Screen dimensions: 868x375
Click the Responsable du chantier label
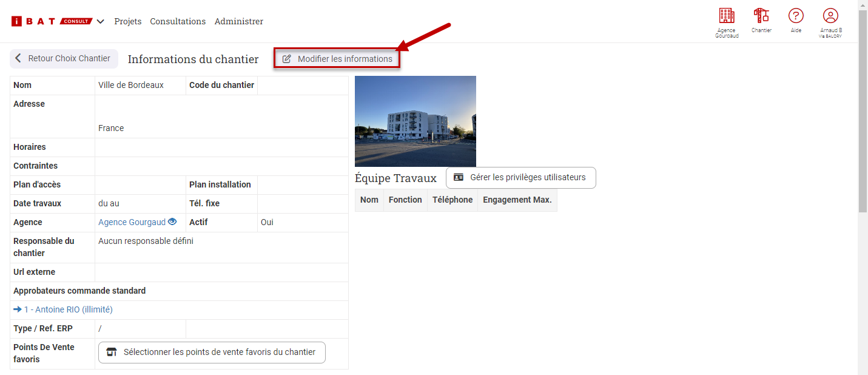tap(44, 248)
